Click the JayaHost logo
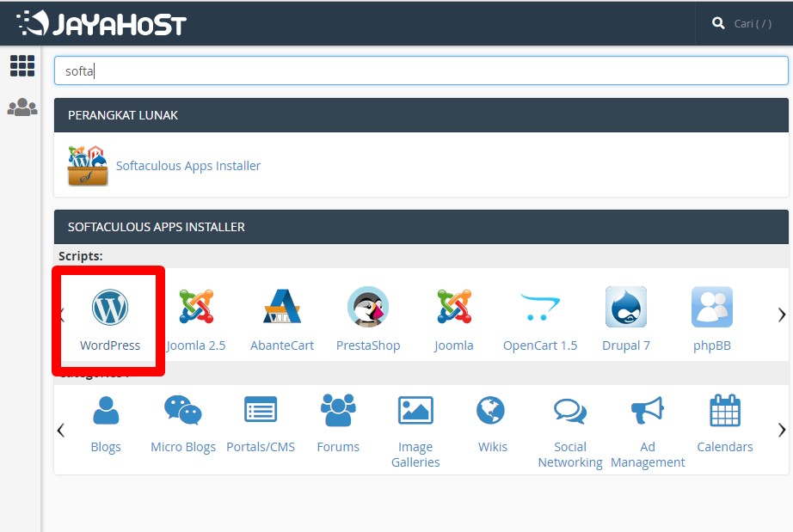The height and width of the screenshot is (532, 793). pos(101,23)
